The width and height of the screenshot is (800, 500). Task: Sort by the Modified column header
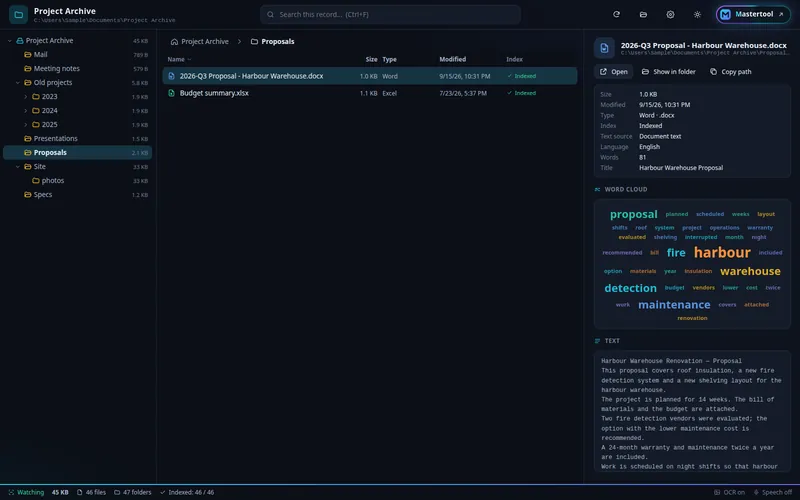(x=453, y=59)
